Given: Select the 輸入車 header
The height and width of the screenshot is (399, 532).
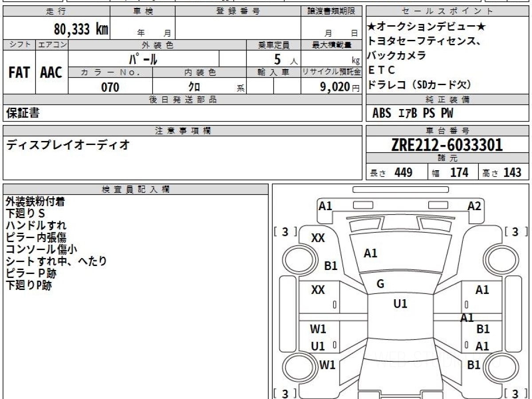Looking at the screenshot, I should pos(274,73).
